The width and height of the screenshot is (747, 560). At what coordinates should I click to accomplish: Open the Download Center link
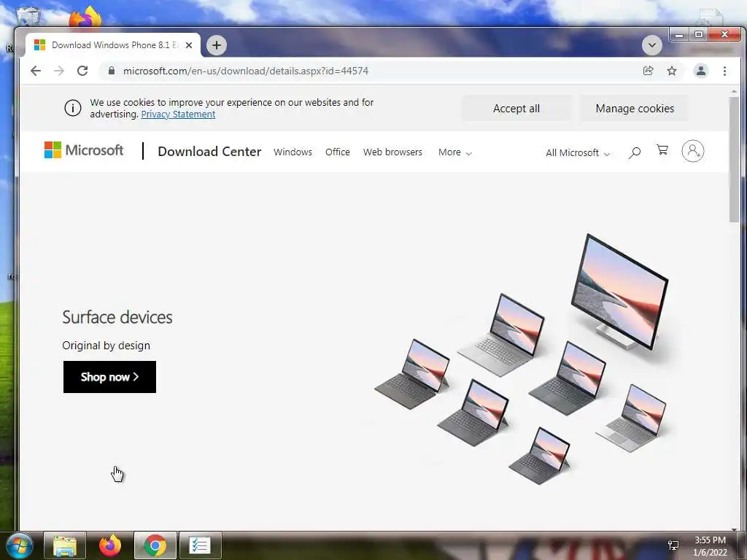click(x=209, y=152)
